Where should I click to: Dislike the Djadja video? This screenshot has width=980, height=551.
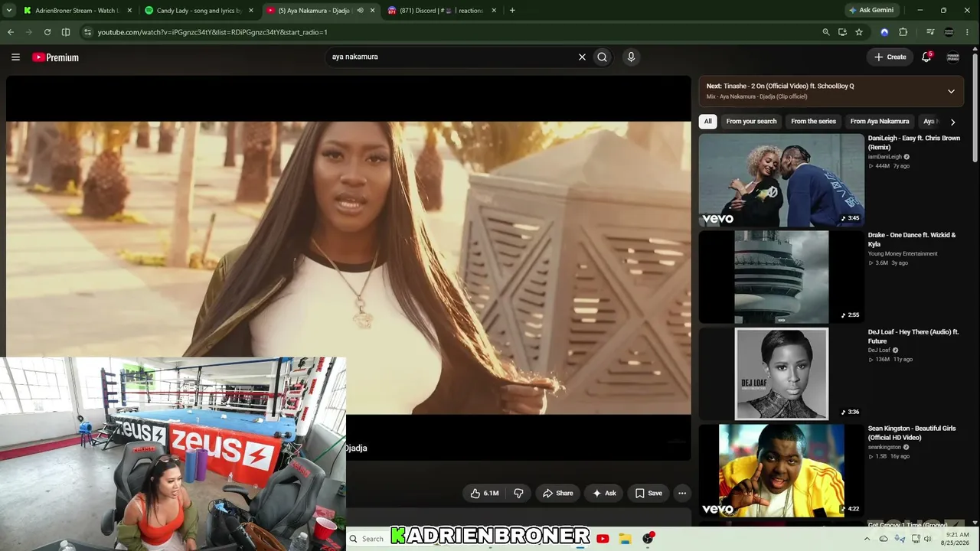click(518, 494)
